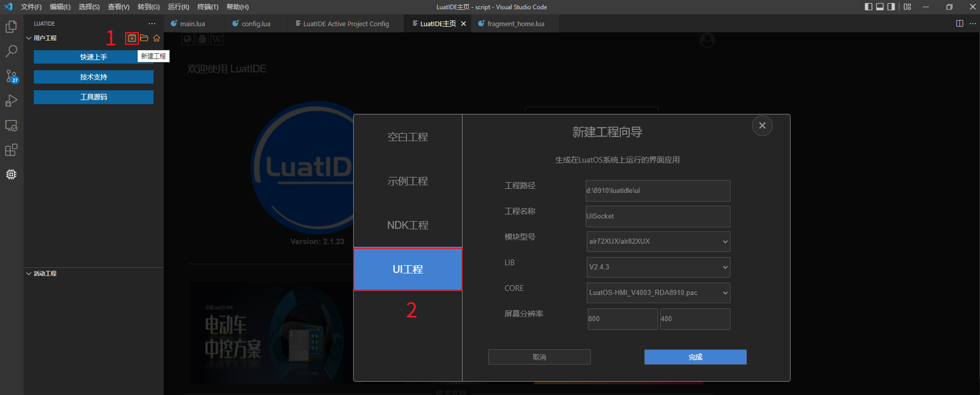Image resolution: width=980 pixels, height=395 pixels.
Task: Click the screen height field 480
Action: [695, 319]
